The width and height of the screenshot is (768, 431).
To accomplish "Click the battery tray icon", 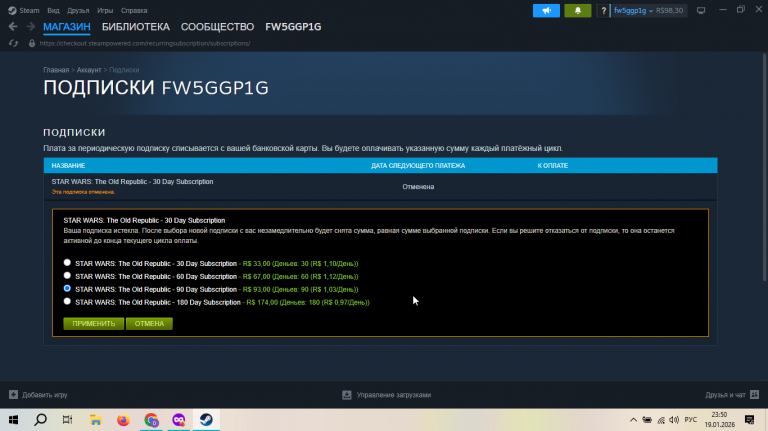I will tap(647, 420).
